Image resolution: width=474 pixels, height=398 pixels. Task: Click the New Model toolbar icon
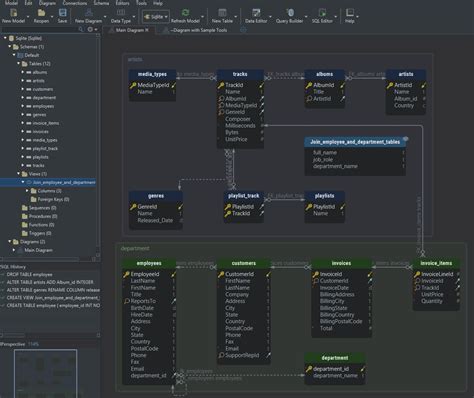(13, 13)
